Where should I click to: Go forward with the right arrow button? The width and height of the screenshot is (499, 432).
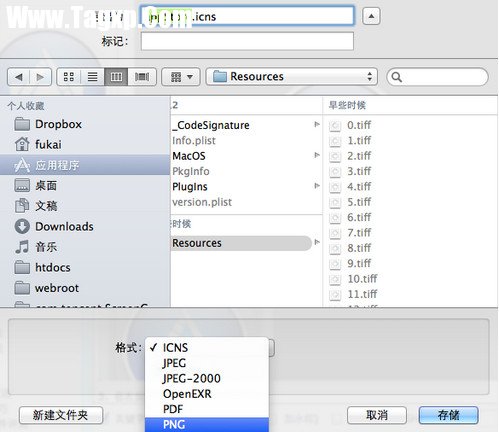(x=41, y=77)
